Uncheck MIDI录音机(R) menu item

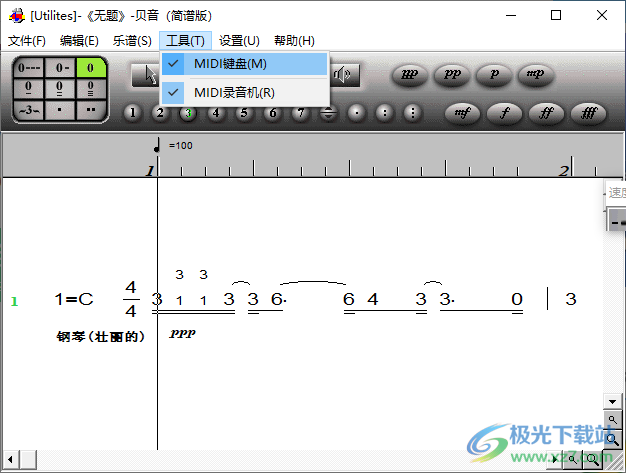(x=244, y=93)
